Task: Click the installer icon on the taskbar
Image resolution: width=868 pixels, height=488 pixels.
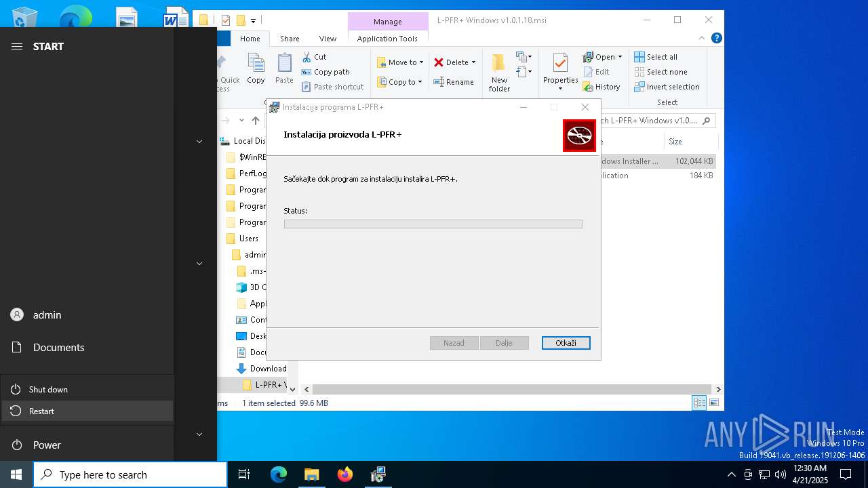Action: click(x=378, y=474)
